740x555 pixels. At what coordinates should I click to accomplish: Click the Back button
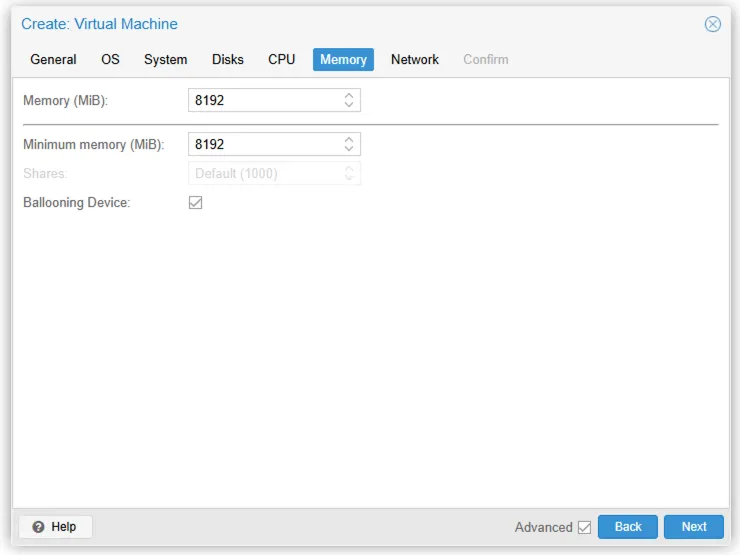(x=628, y=527)
